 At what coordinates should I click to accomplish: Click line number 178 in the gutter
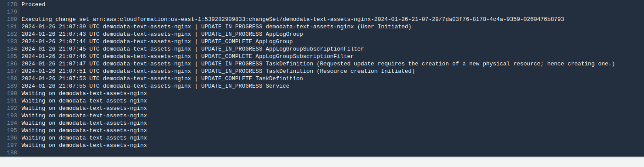(x=13, y=4)
